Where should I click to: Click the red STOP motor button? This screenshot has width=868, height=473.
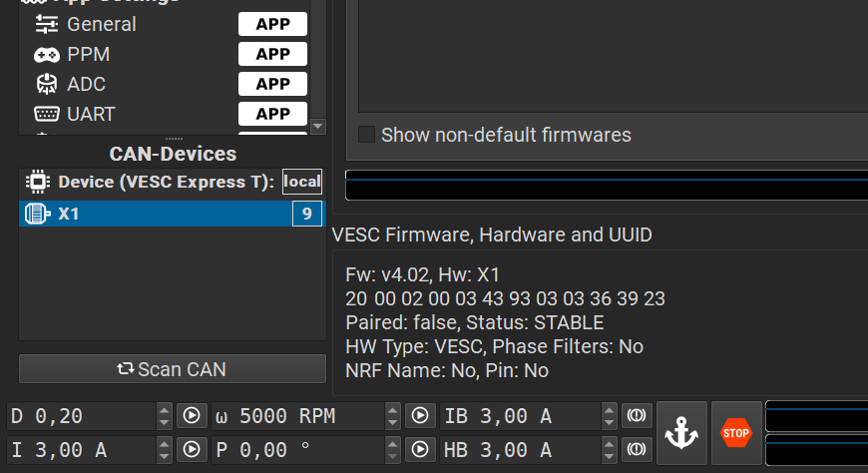(735, 433)
